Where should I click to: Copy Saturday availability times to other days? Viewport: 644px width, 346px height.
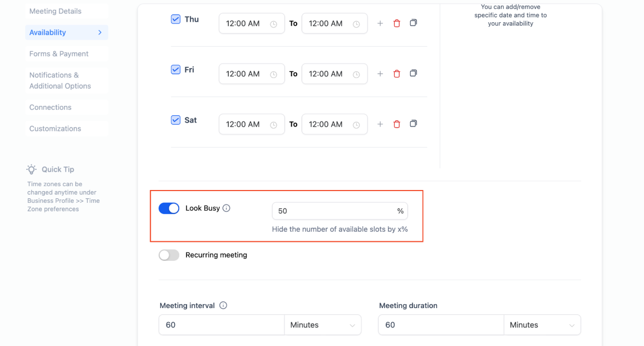tap(413, 124)
